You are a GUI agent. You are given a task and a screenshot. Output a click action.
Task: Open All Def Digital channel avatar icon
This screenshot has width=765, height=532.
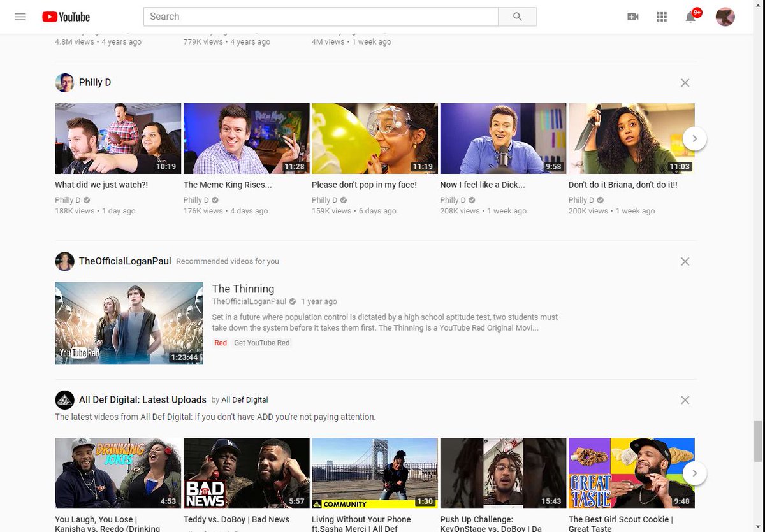(64, 400)
